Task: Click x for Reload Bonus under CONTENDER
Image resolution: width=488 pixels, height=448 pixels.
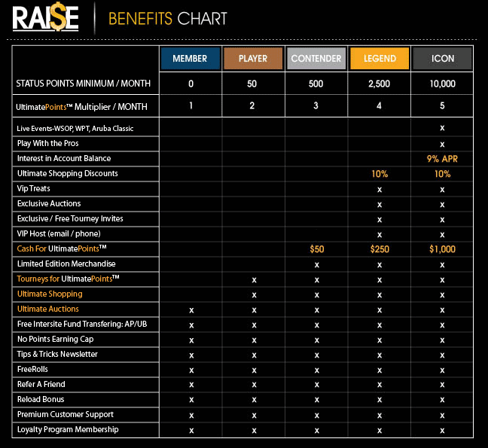Action: click(317, 400)
